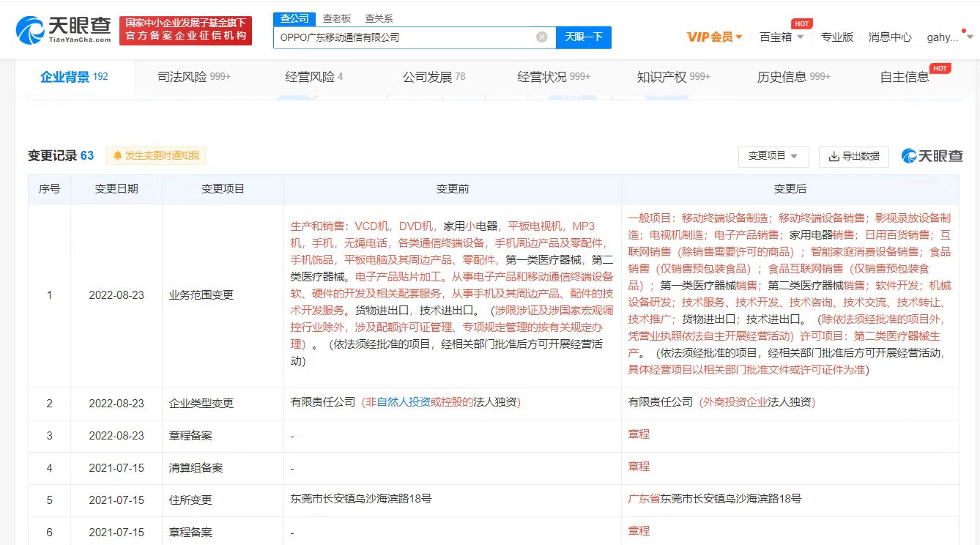Image resolution: width=980 pixels, height=545 pixels.
Task: Click the TianYanCha watermark logo beside export
Action: tap(932, 156)
